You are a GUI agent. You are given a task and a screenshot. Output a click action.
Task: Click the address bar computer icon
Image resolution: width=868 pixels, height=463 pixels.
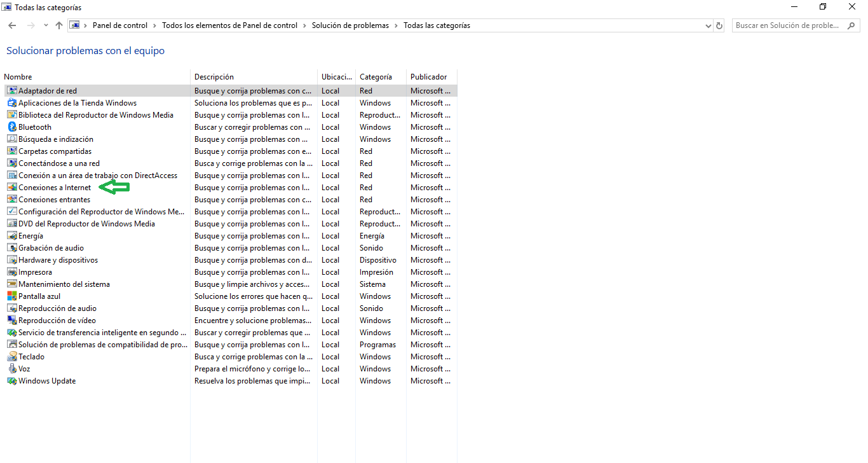[75, 25]
